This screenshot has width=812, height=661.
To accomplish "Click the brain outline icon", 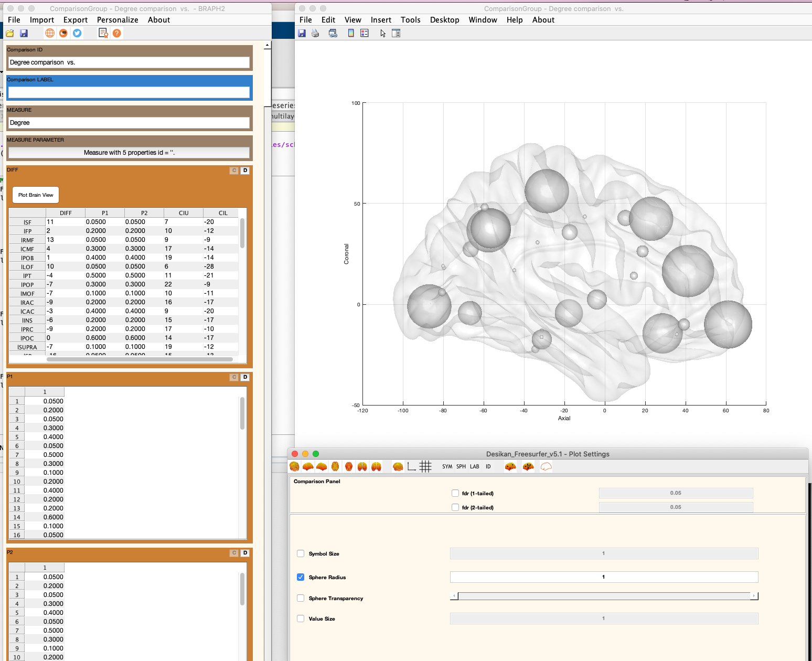I will tap(546, 466).
